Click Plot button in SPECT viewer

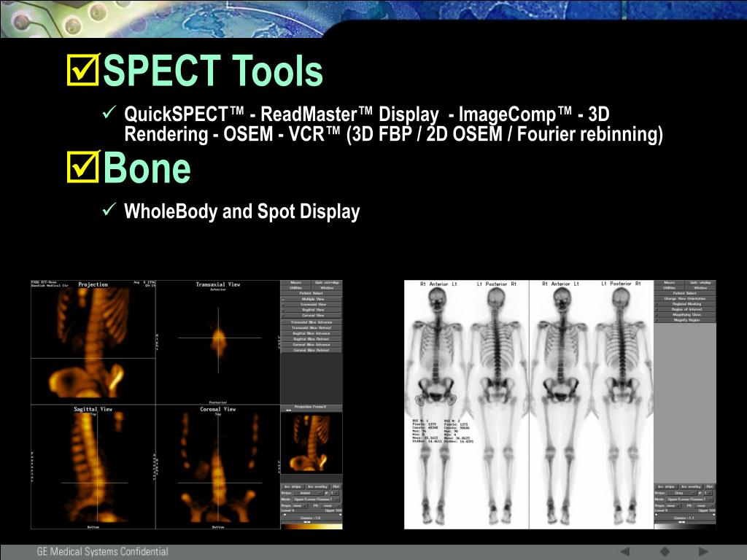pyautogui.click(x=336, y=486)
